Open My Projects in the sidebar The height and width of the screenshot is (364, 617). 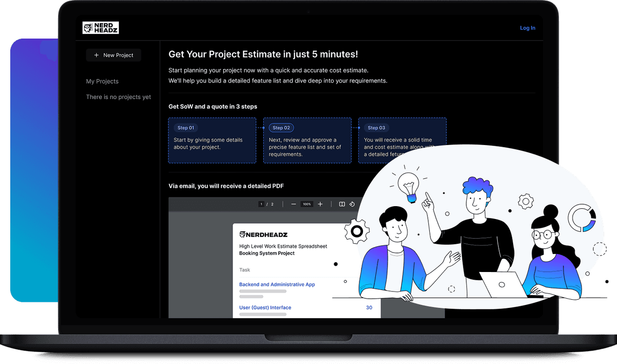[102, 81]
